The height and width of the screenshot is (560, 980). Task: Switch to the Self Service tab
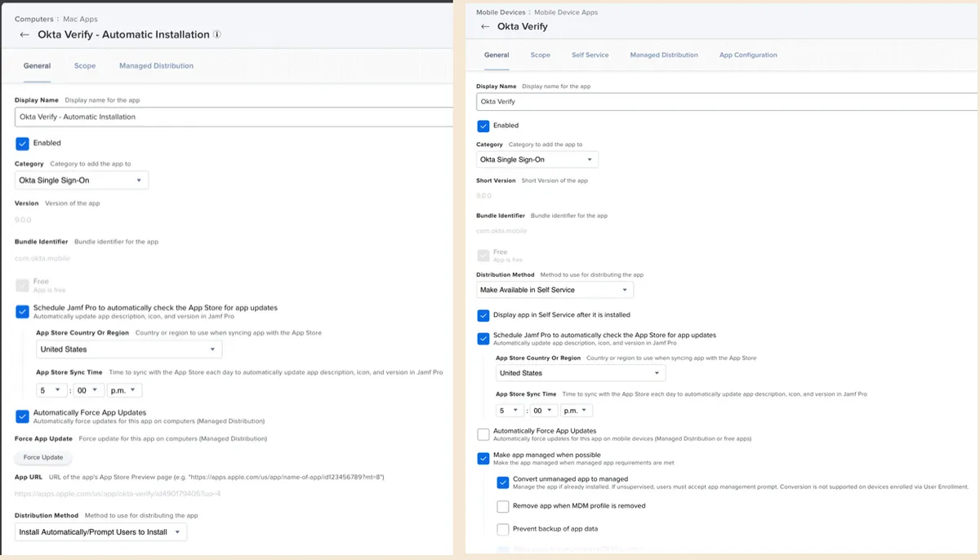(x=590, y=55)
